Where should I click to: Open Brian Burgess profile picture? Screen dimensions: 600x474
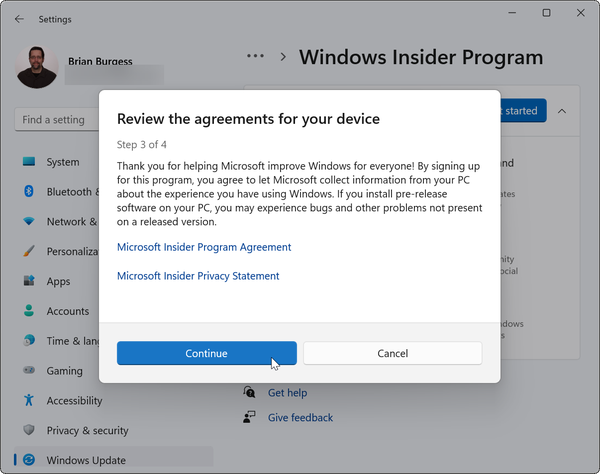coord(37,67)
